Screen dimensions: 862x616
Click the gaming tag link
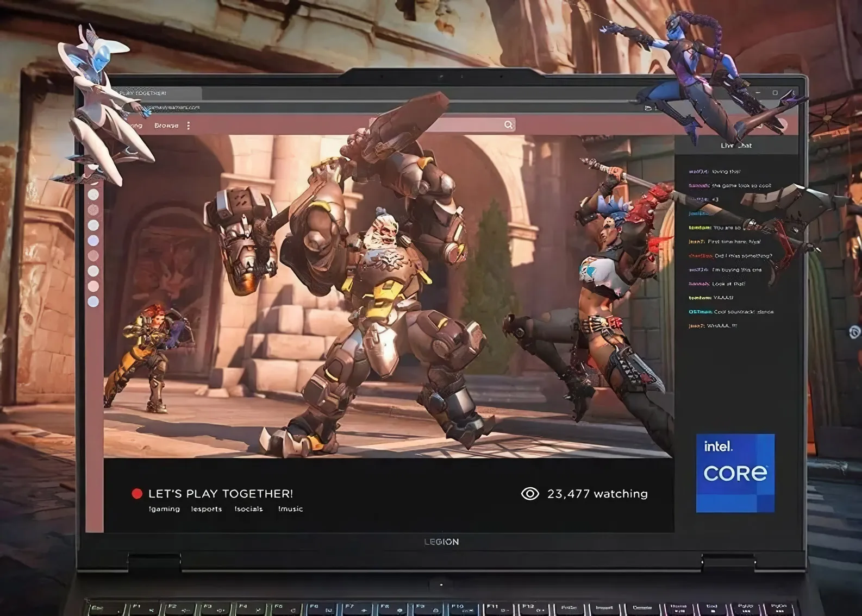(x=164, y=509)
